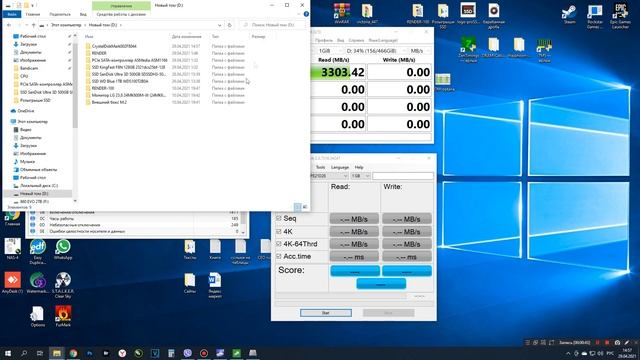Open the drive selector dropdown in AS SSD
This screenshot has width=640, height=360.
[x=329, y=176]
